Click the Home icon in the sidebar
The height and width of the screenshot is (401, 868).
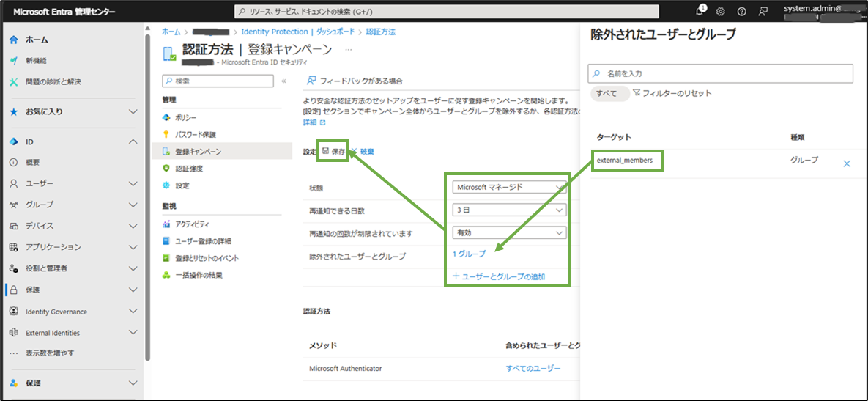tap(14, 40)
